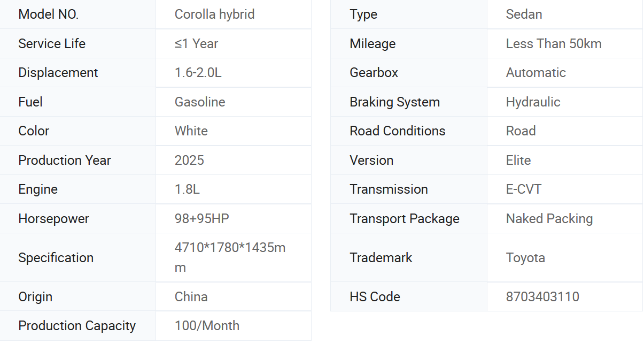This screenshot has width=644, height=343.
Task: Click the Elite version value
Action: 518,161
